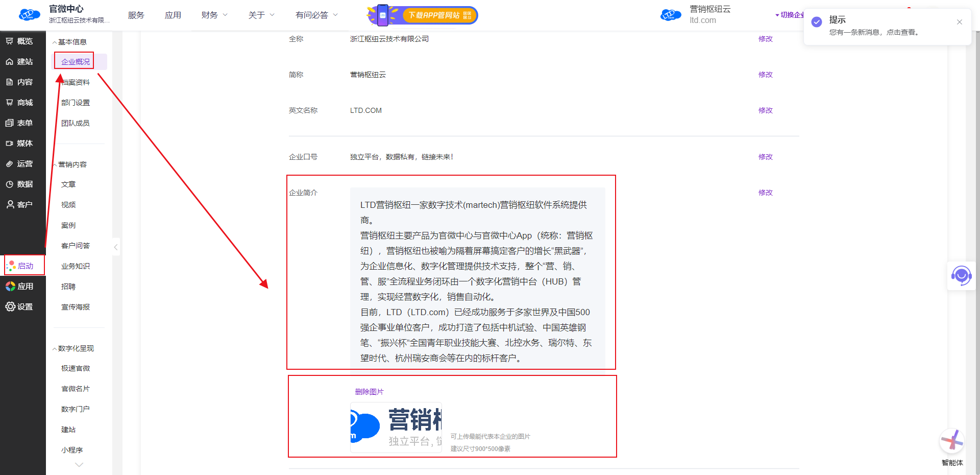Select 档案资料 in the submenu
This screenshot has height=475, width=980.
pyautogui.click(x=76, y=82)
